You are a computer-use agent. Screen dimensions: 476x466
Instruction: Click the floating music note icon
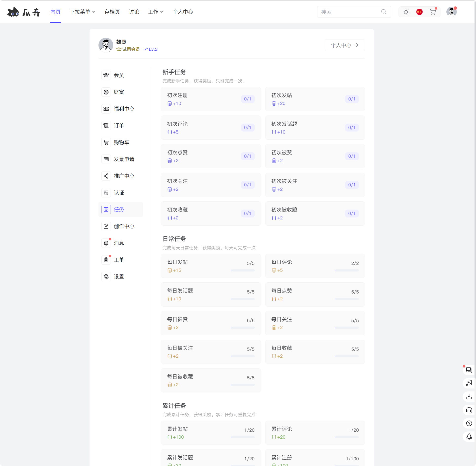(x=469, y=383)
